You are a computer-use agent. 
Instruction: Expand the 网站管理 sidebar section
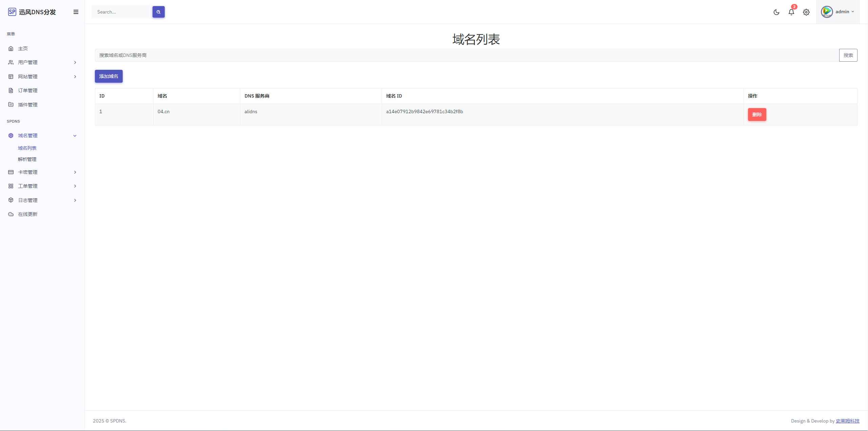coord(41,76)
